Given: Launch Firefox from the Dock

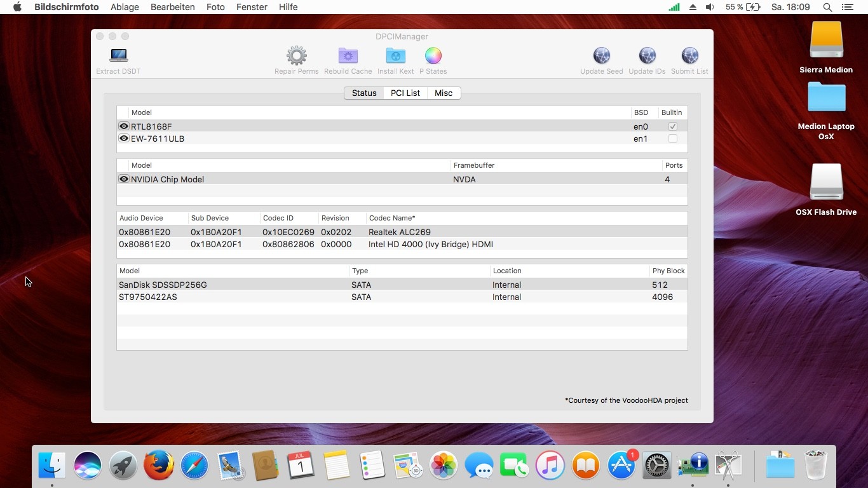Looking at the screenshot, I should 159,465.
